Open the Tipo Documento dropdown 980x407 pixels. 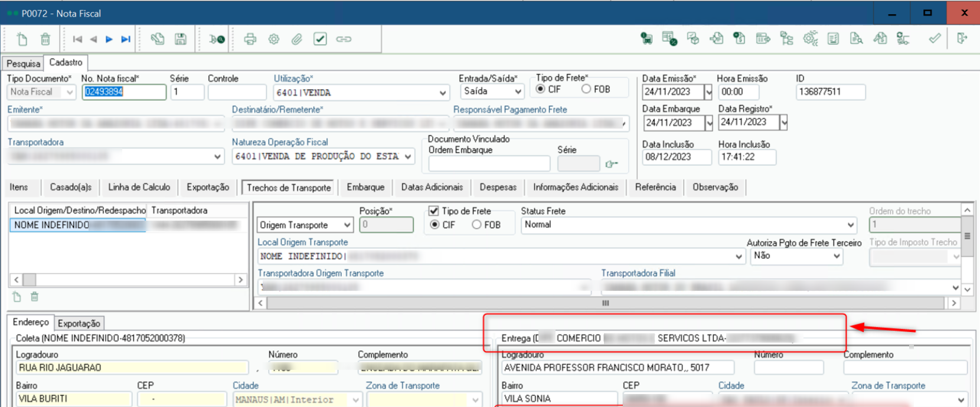70,92
